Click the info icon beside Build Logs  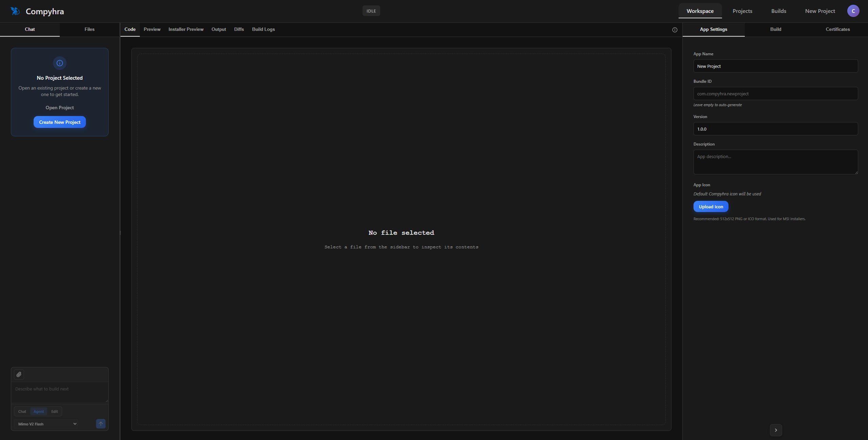pos(675,30)
